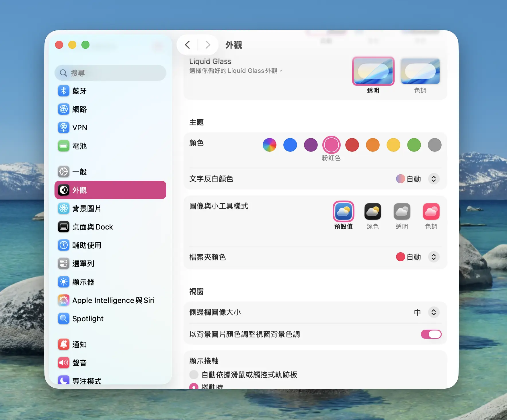Image resolution: width=507 pixels, height=420 pixels.
Task: Click the 通知 notifications bell icon
Action: (64, 345)
